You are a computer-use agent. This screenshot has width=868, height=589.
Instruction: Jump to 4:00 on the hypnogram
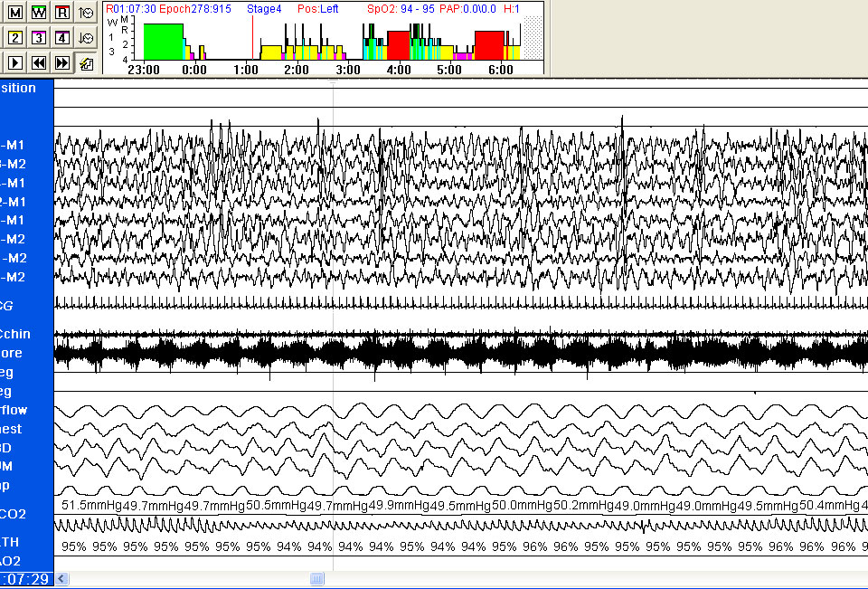pyautogui.click(x=398, y=69)
